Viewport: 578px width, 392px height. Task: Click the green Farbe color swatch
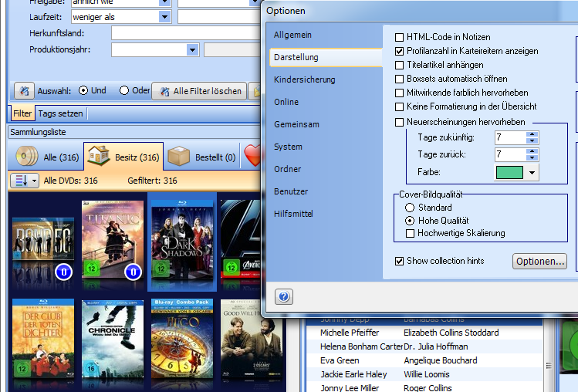[509, 172]
